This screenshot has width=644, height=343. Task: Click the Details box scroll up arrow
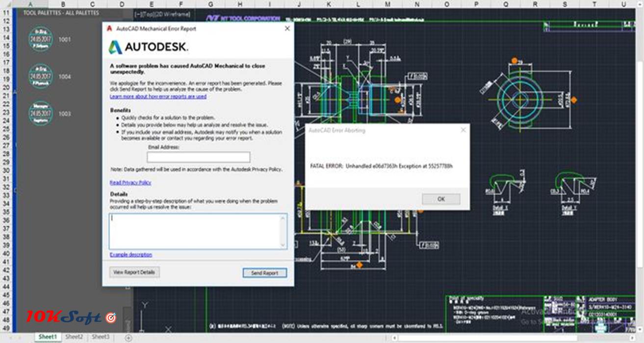(283, 218)
